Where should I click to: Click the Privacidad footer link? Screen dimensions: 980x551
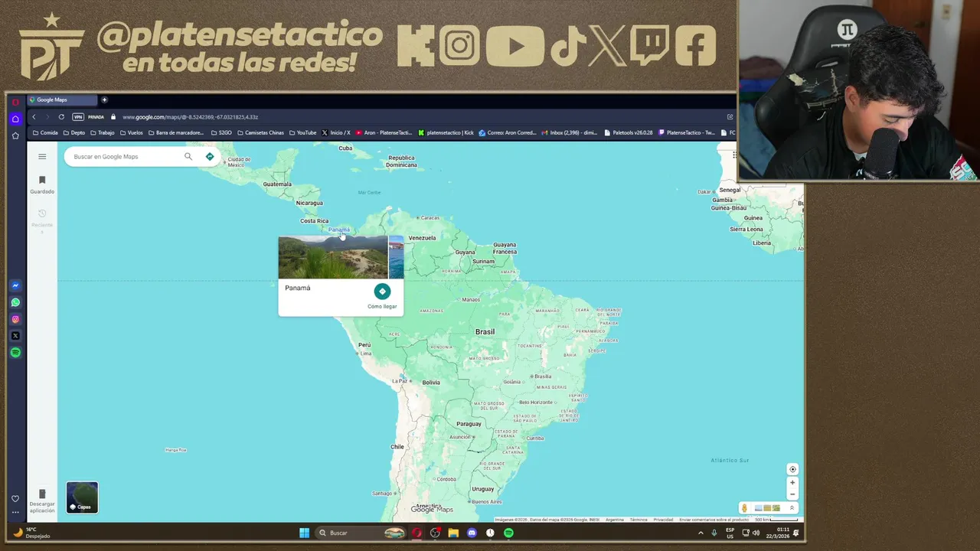[x=663, y=520]
